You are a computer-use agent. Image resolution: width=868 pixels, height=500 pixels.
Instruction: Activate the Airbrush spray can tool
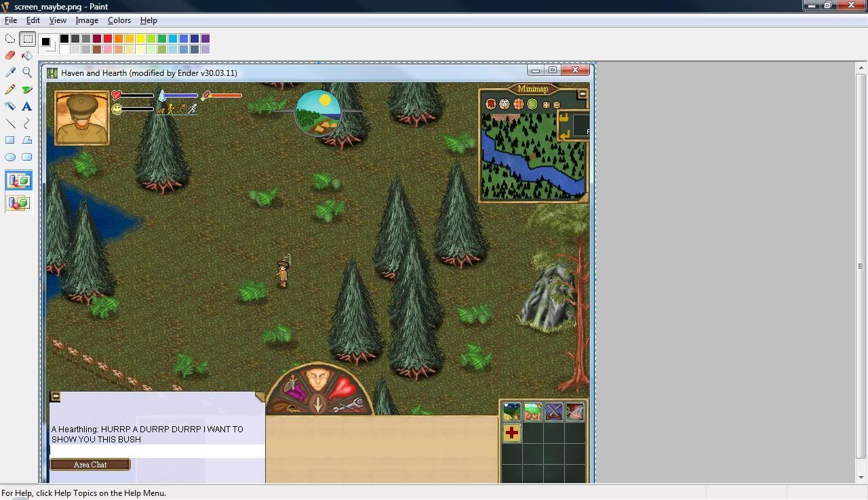click(10, 106)
